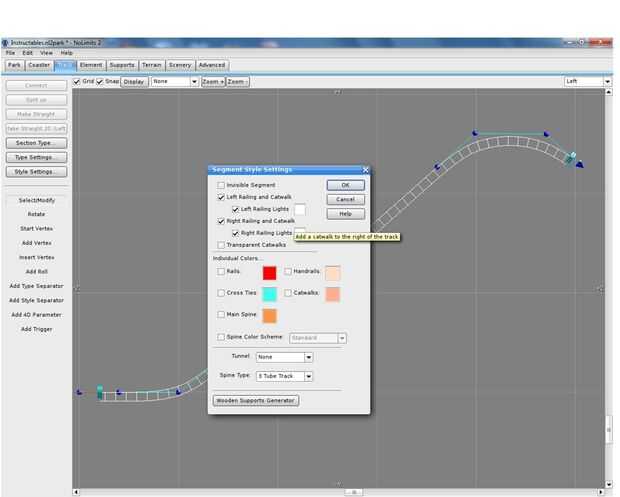This screenshot has width=620, height=497.
Task: Enable individual Handrails color checkbox
Action: tap(288, 272)
